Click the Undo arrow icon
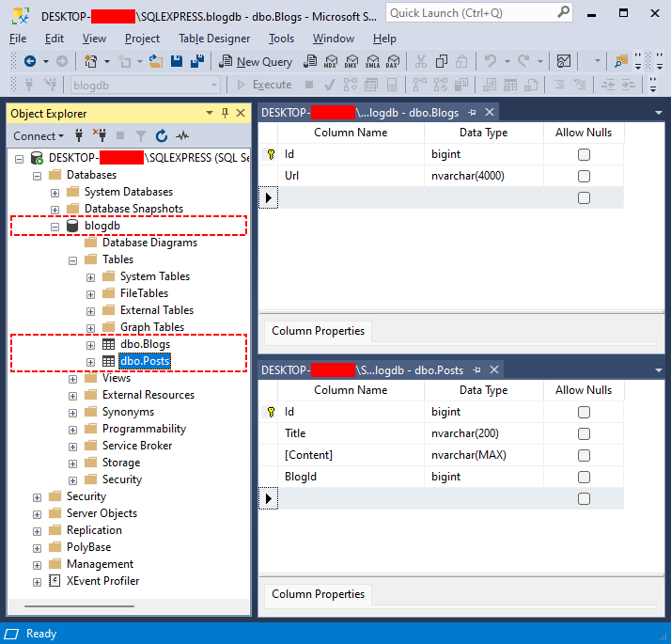The height and width of the screenshot is (644, 671). (491, 62)
